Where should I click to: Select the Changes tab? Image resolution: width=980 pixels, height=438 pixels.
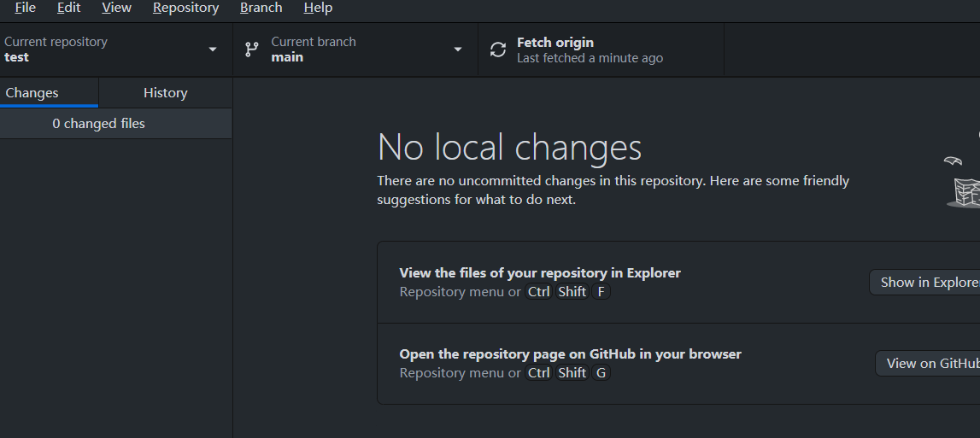coord(49,92)
